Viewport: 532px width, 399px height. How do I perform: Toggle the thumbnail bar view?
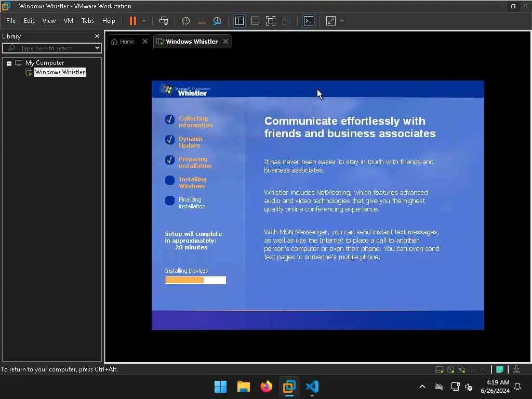[255, 21]
